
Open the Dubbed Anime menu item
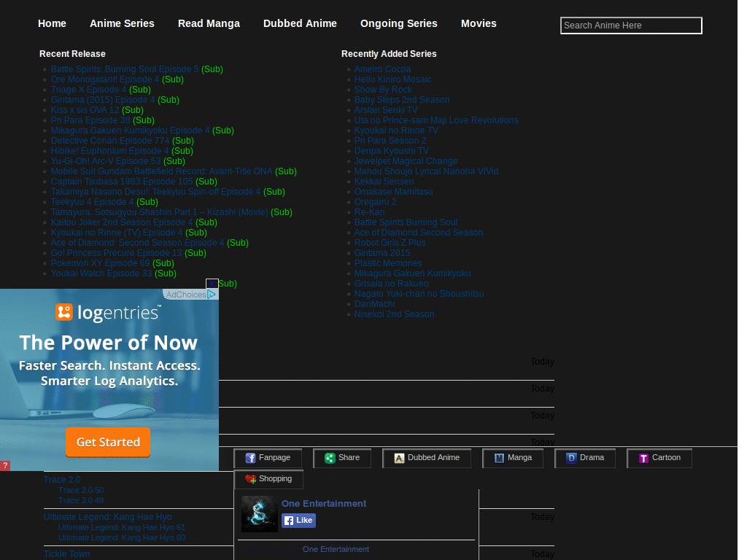pyautogui.click(x=300, y=23)
